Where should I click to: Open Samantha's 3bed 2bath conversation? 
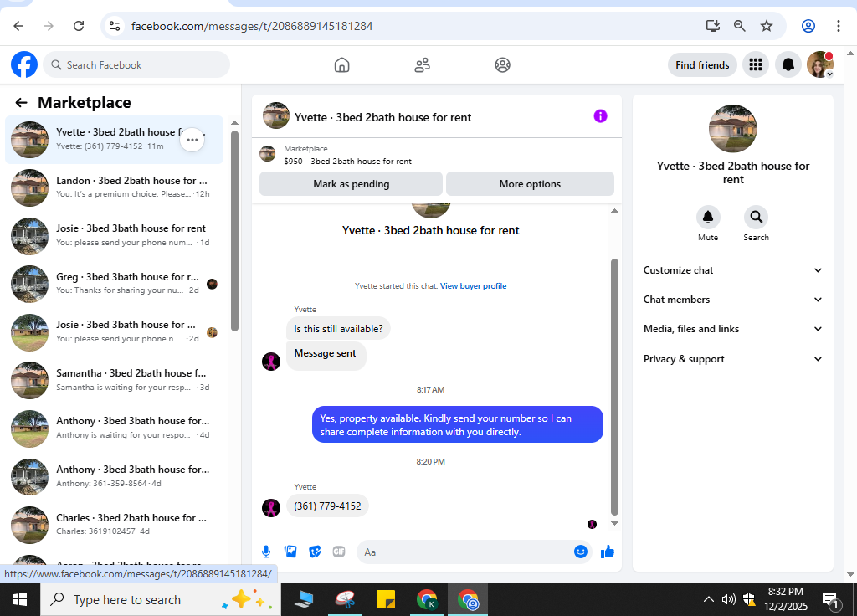(114, 380)
